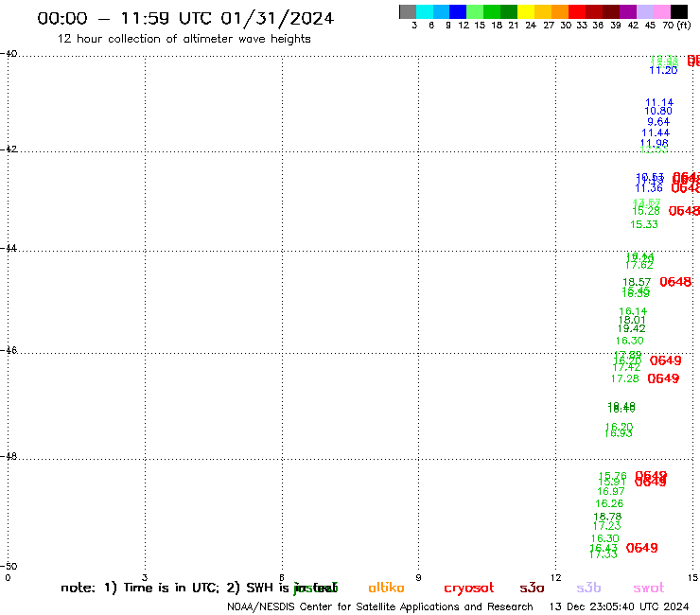Click the green value 15.28
The width and height of the screenshot is (700, 615).
click(x=646, y=211)
